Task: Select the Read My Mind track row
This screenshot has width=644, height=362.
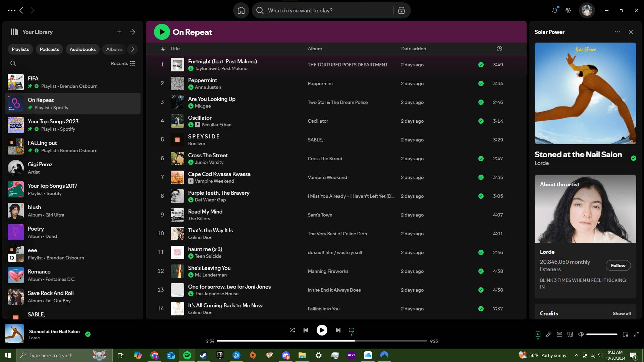Action: 336,215
